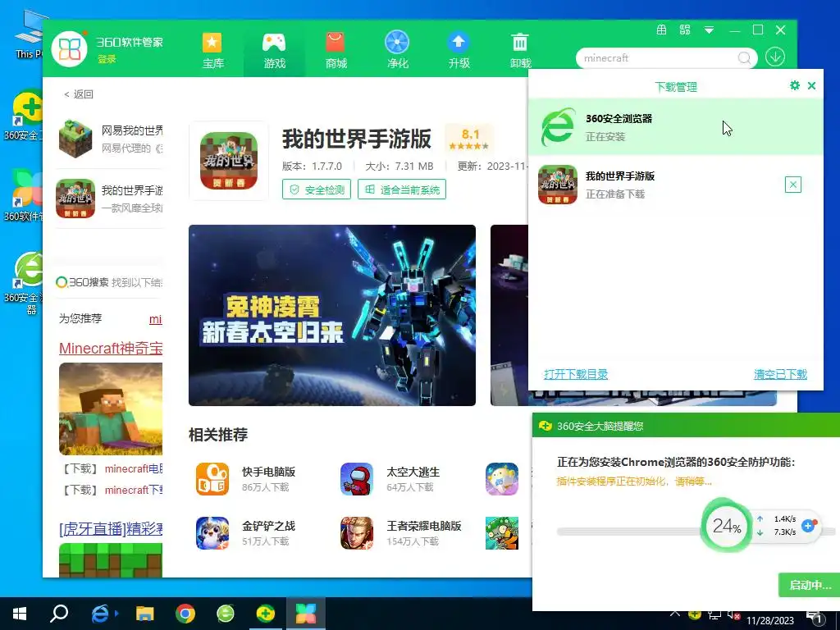Close the 下载管理 panel

pos(811,85)
